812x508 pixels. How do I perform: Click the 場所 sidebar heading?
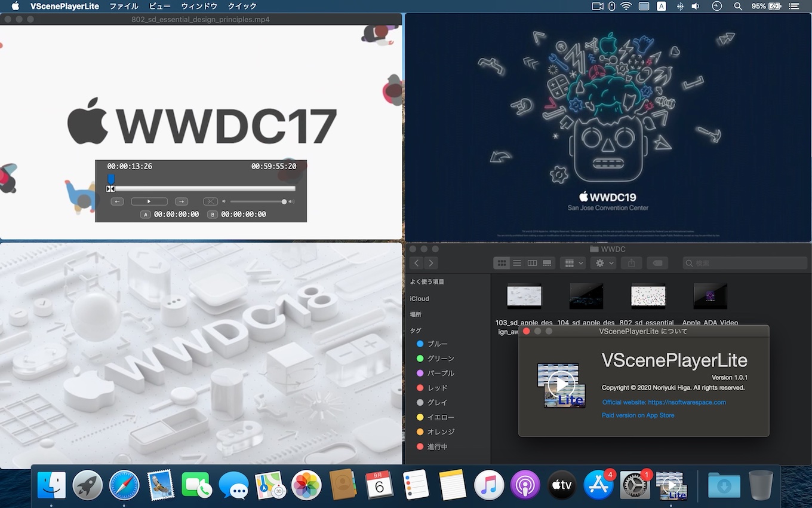pos(416,314)
